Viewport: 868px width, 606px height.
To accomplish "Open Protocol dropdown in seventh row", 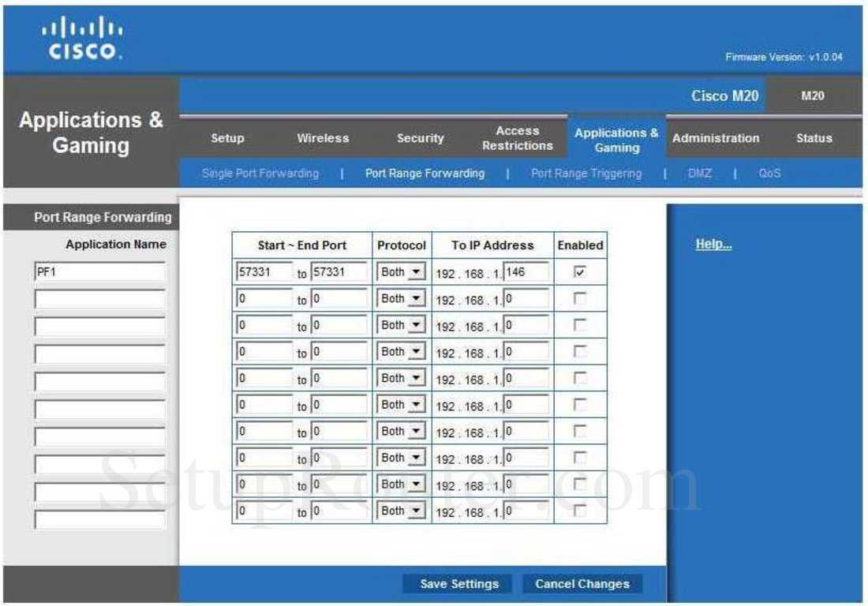I will point(402,431).
